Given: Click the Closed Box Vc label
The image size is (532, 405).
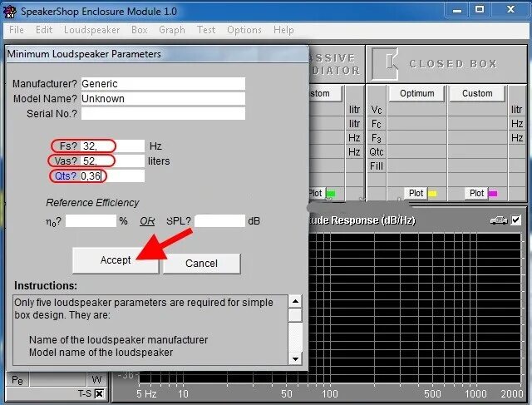Looking at the screenshot, I should tap(377, 110).
